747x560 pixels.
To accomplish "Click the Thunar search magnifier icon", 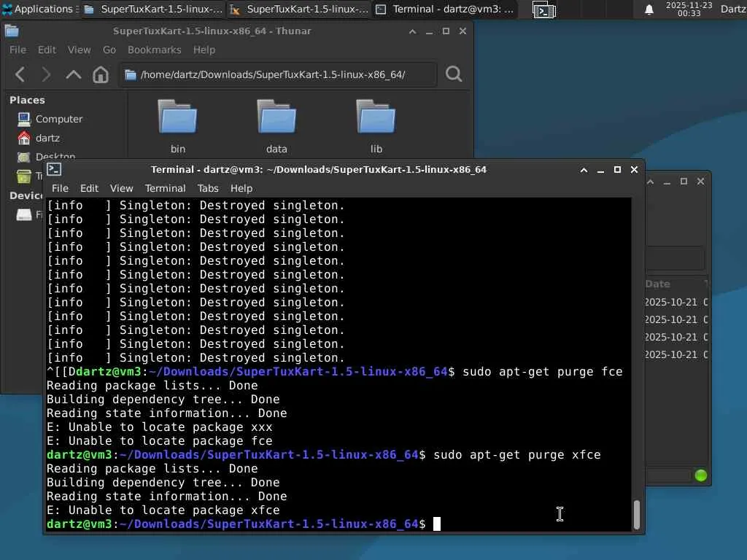I will coord(454,74).
